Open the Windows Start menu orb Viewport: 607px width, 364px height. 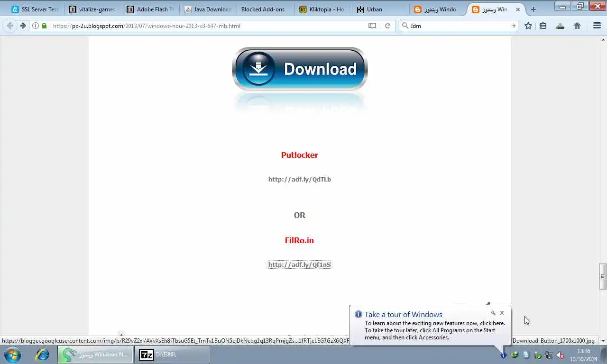[13, 355]
